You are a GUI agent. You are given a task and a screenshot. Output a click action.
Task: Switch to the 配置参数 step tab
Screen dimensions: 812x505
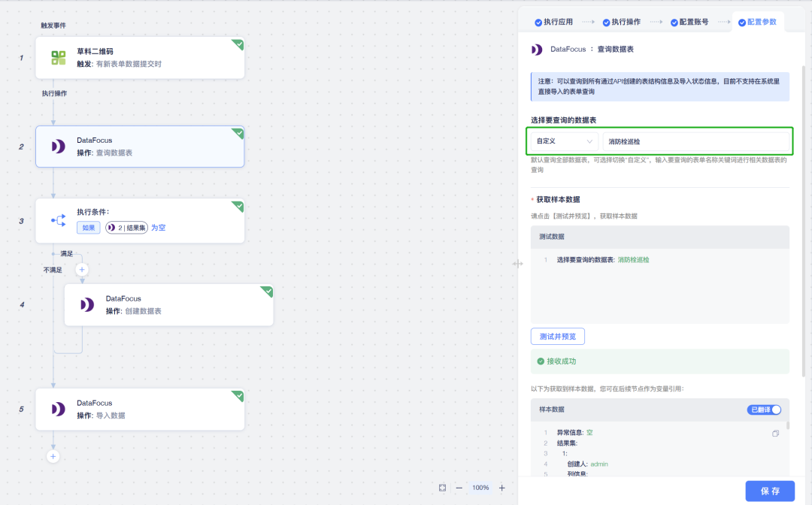click(x=758, y=23)
